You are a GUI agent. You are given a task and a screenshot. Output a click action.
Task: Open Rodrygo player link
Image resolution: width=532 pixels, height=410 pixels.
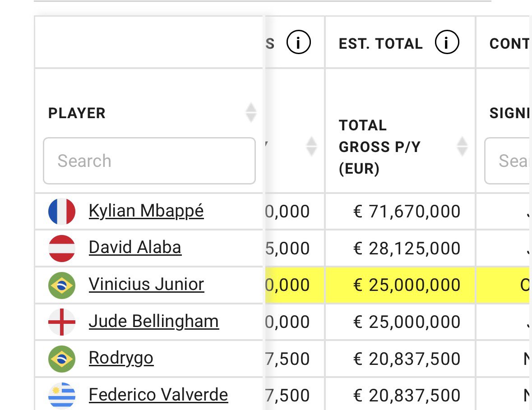click(121, 359)
